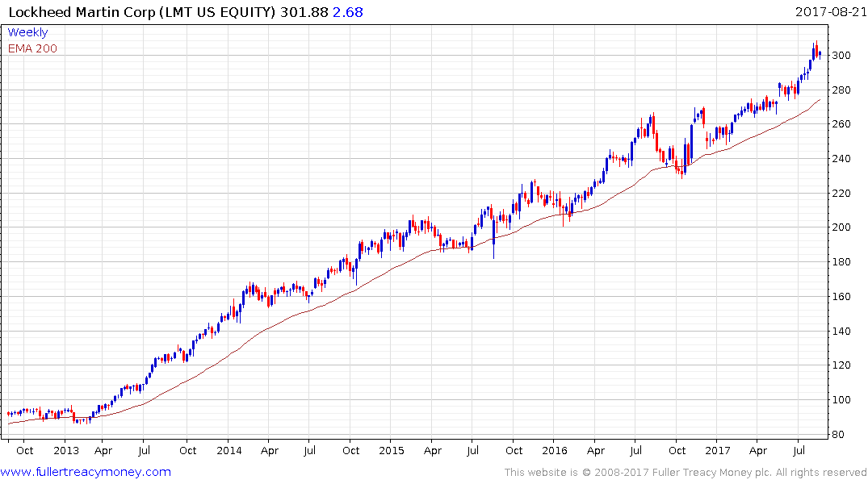
Task: Click the copyright notice for Fuller Treacy Money
Action: 686,473
